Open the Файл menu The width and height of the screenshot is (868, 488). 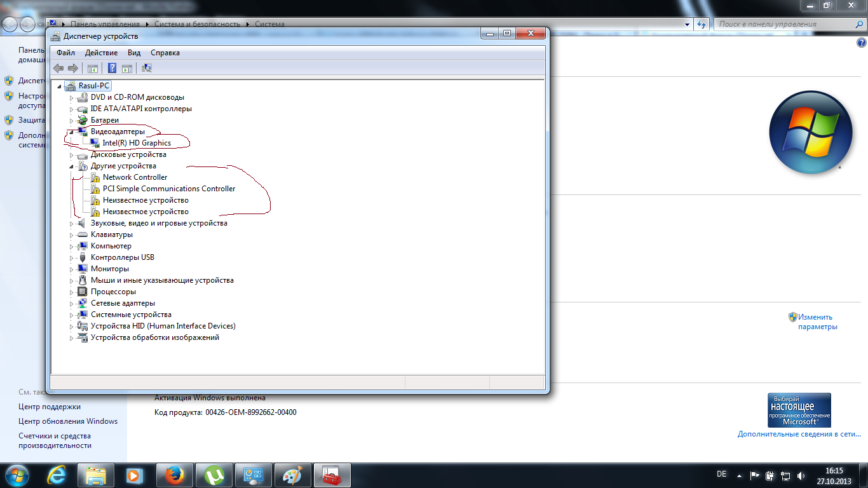[x=65, y=53]
